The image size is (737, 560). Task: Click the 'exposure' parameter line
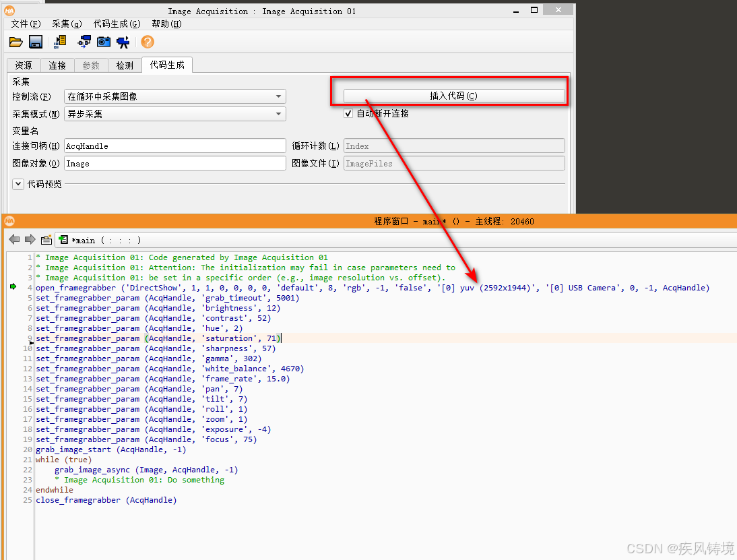click(153, 429)
